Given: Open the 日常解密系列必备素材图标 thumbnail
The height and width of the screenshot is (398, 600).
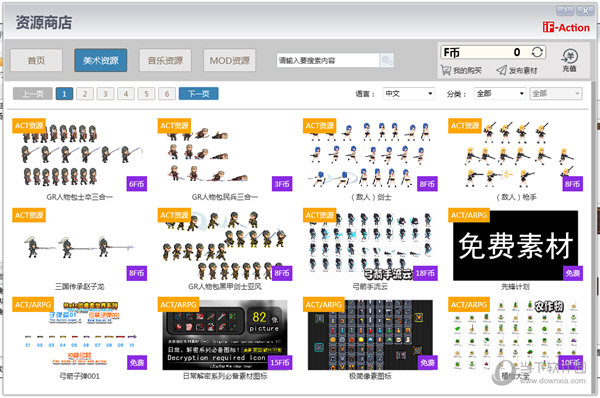Looking at the screenshot, I should tap(225, 334).
